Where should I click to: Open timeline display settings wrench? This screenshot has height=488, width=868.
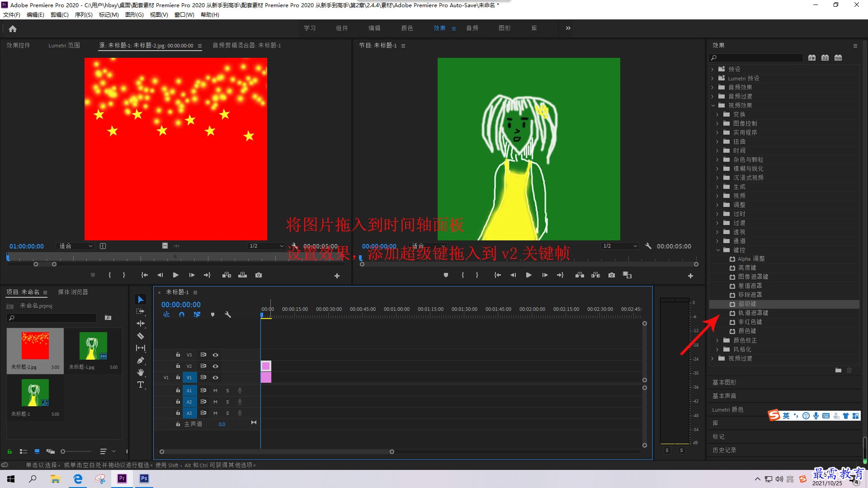coord(228,314)
